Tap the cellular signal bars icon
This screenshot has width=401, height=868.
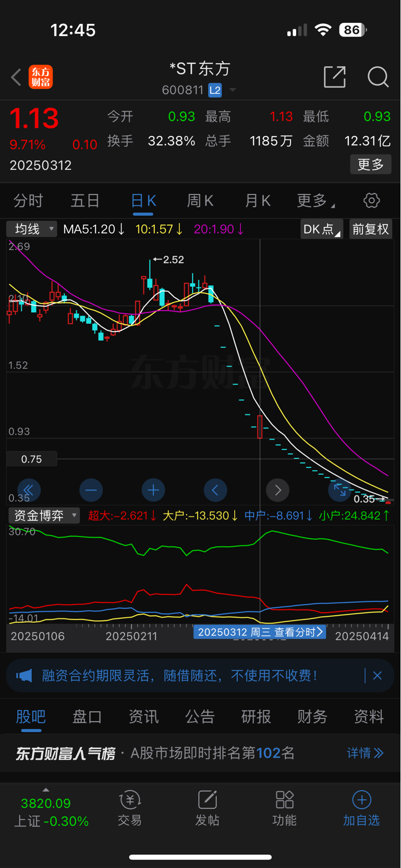[297, 30]
